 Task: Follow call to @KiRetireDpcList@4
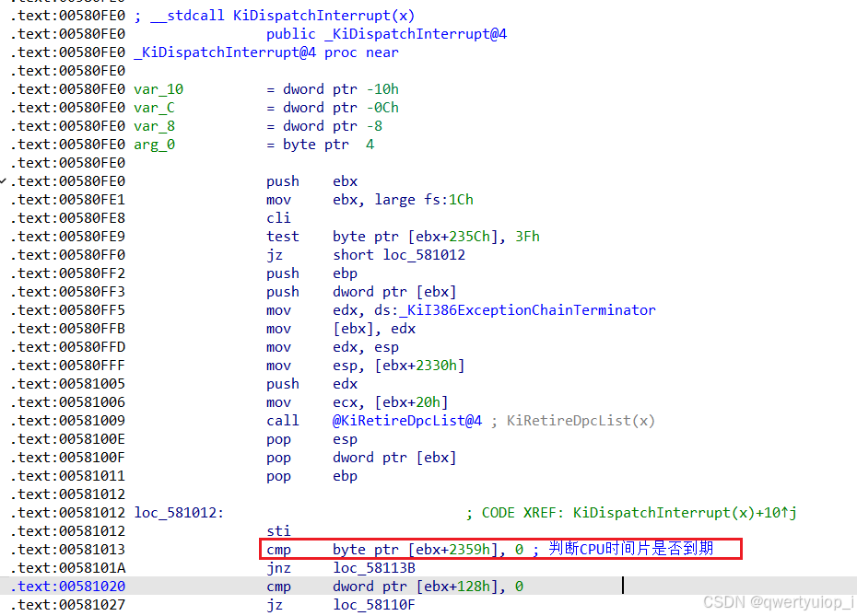[x=407, y=421]
